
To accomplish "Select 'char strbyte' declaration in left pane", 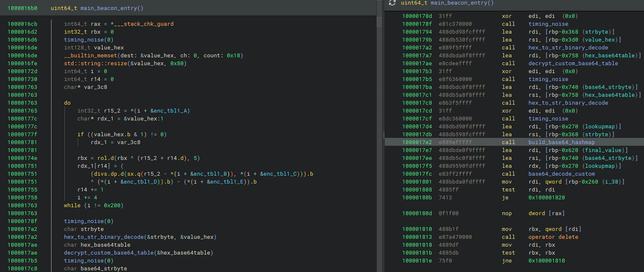I will pyautogui.click(x=84, y=229).
